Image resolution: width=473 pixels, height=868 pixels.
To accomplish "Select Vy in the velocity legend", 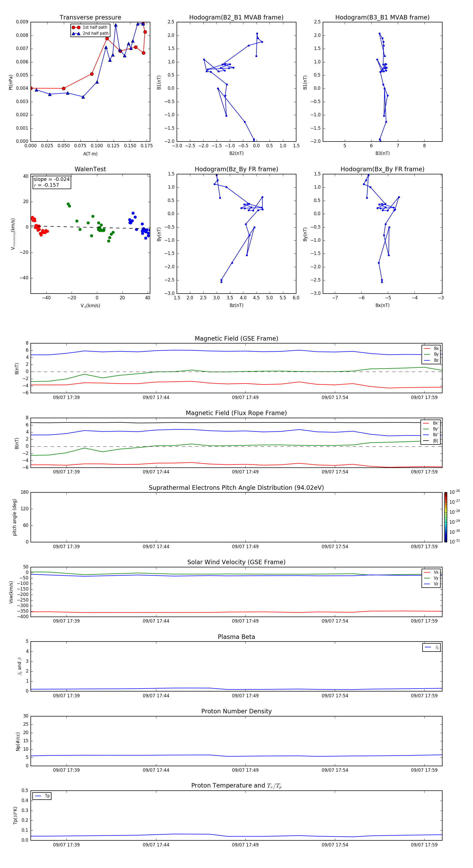I will [x=431, y=578].
